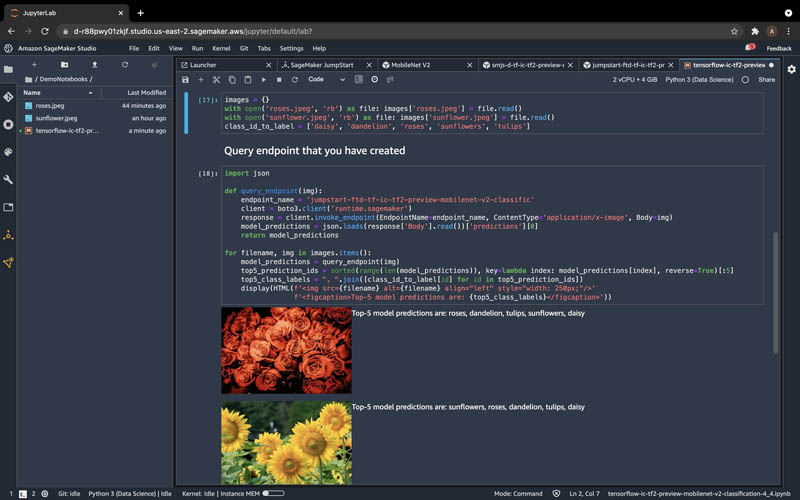Image resolution: width=800 pixels, height=500 pixels.
Task: Open the notebook tools wrench panel
Action: (8, 180)
